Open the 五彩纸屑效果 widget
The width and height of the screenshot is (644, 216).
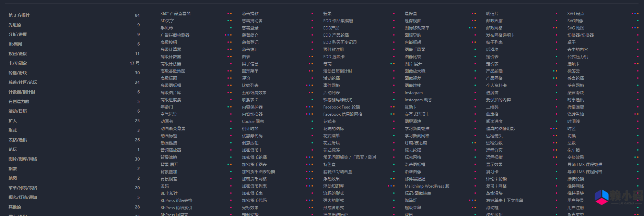[x=254, y=93]
